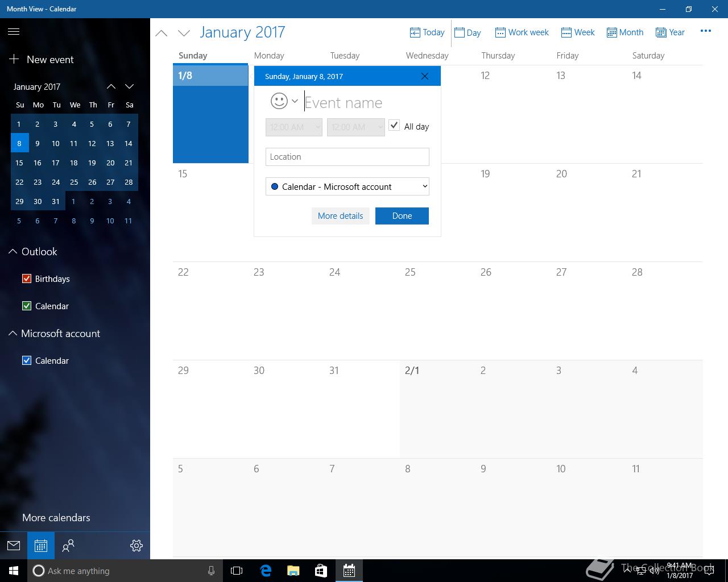Viewport: 728px width, 582px height.
Task: Click More details button
Action: 341,216
